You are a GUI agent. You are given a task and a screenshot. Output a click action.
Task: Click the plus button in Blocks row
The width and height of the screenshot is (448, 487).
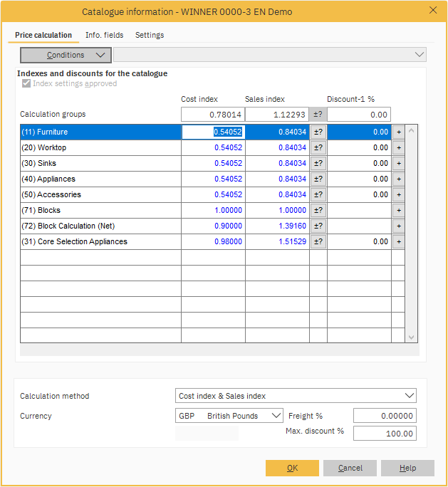click(x=399, y=210)
